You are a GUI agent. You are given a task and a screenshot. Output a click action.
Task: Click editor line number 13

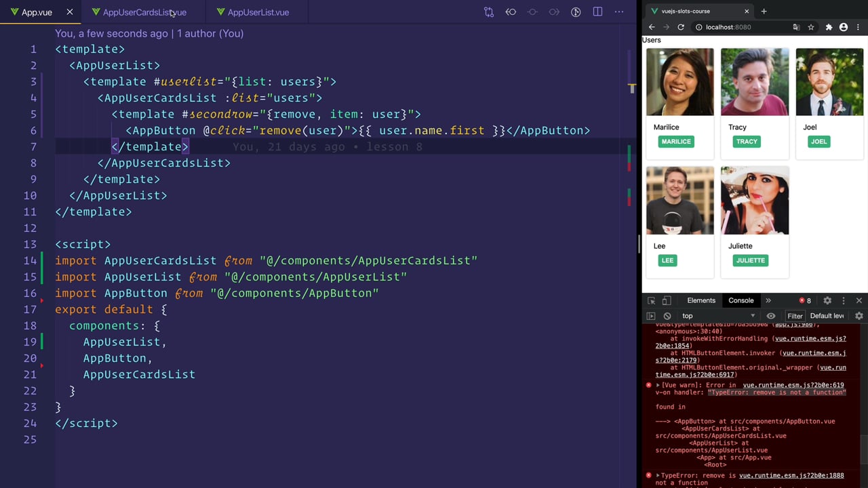[30, 244]
